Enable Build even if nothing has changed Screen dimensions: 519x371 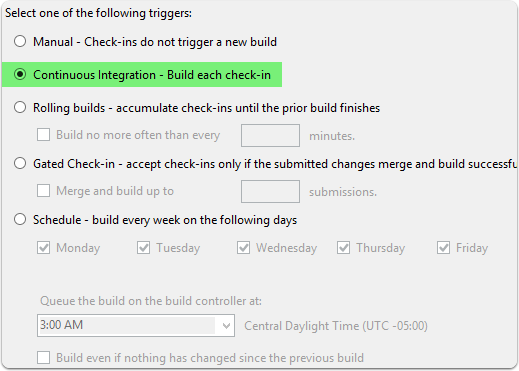click(43, 358)
